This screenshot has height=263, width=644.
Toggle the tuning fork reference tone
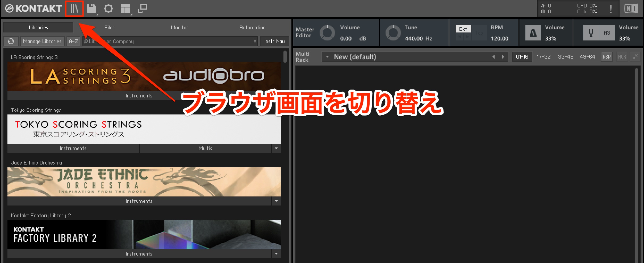coord(591,33)
